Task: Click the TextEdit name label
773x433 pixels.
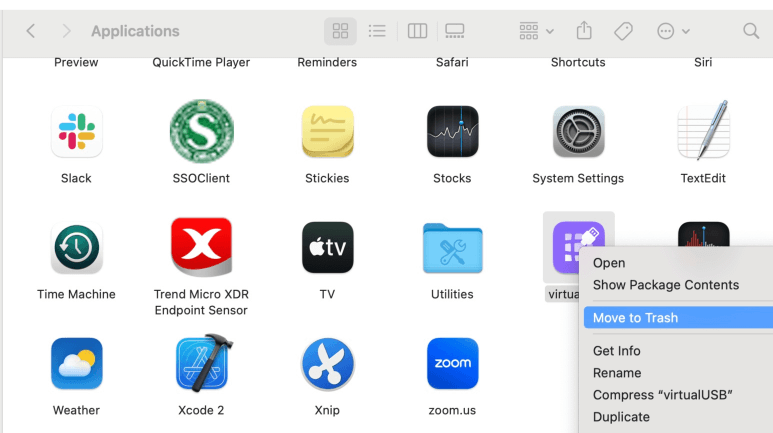Action: click(x=703, y=178)
